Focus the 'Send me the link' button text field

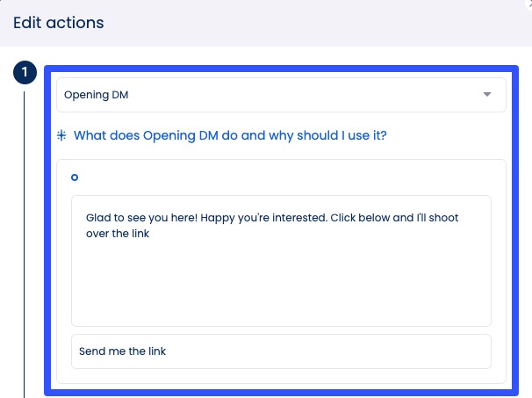pos(281,351)
